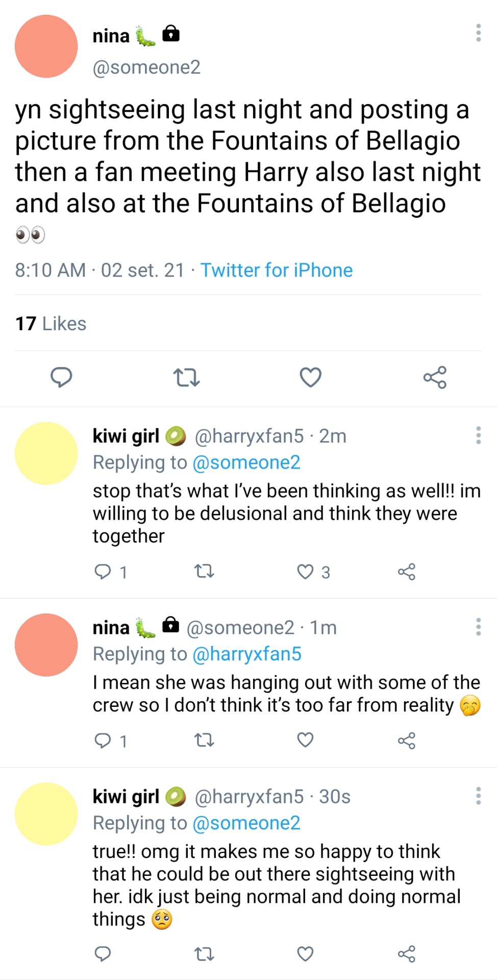
Task: Like nina's main tweet
Action: tap(310, 378)
